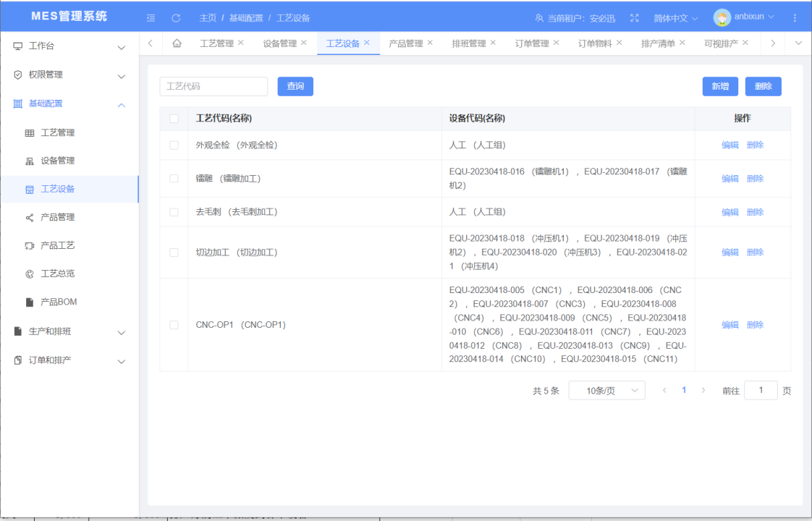Click the sidebar collapse icon in header
Image resolution: width=812 pixels, height=521 pixels.
point(151,18)
